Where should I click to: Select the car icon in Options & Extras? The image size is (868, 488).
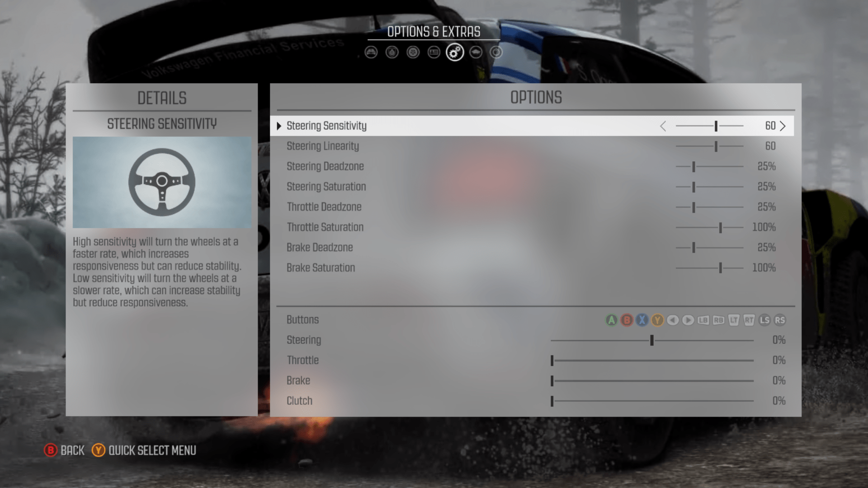point(371,52)
